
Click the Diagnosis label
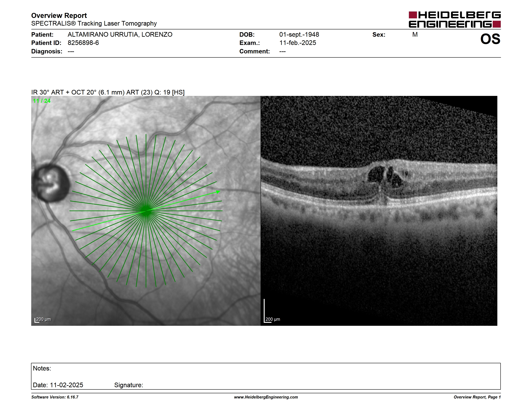(x=47, y=51)
